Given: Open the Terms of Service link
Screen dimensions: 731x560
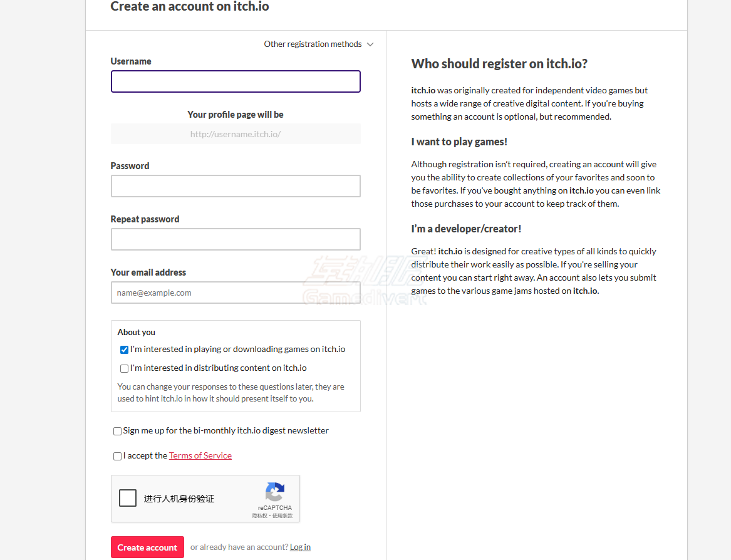Looking at the screenshot, I should [x=200, y=456].
